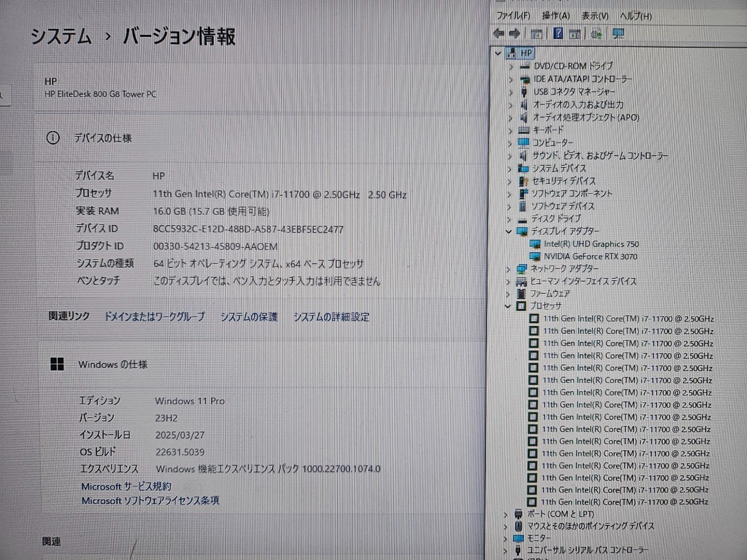The image size is (747, 560).
Task: Open システムの詳細設定 link
Action: [331, 317]
